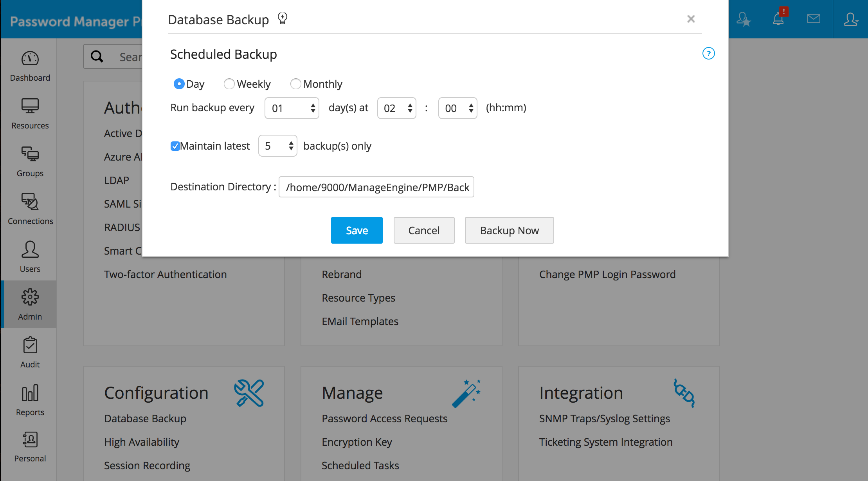Click the Backup Now button

(x=509, y=230)
